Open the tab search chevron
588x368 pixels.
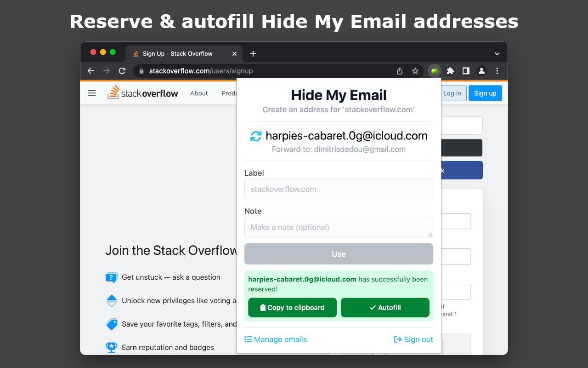(497, 54)
